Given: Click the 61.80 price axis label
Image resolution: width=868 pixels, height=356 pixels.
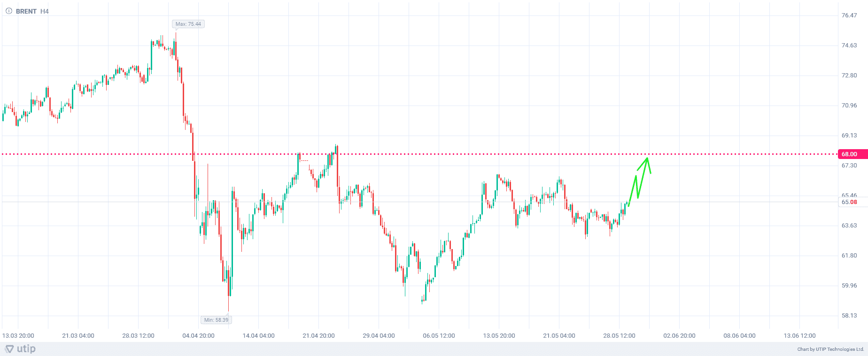Looking at the screenshot, I should coord(849,256).
